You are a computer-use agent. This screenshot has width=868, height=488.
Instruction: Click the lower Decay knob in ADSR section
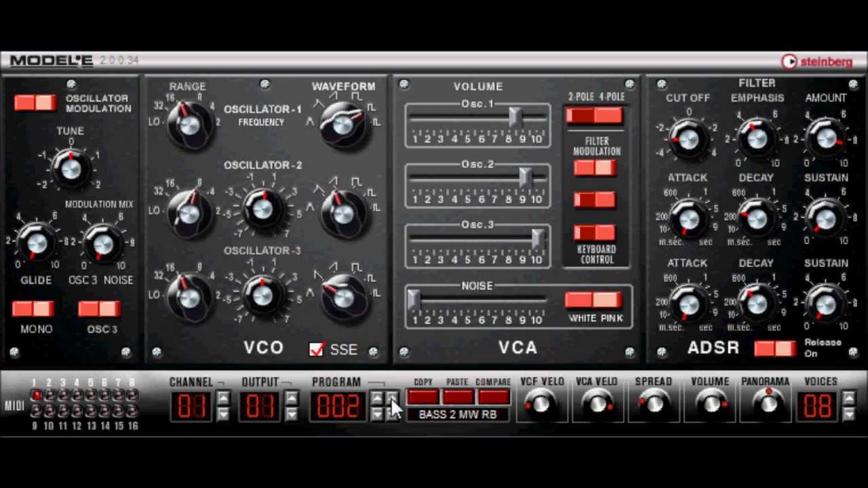coord(757,304)
